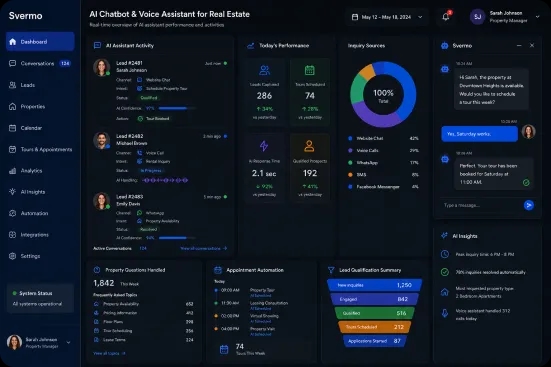This screenshot has height=367, width=551.
Task: Click the AI Response Time lightning icon
Action: [x=264, y=146]
